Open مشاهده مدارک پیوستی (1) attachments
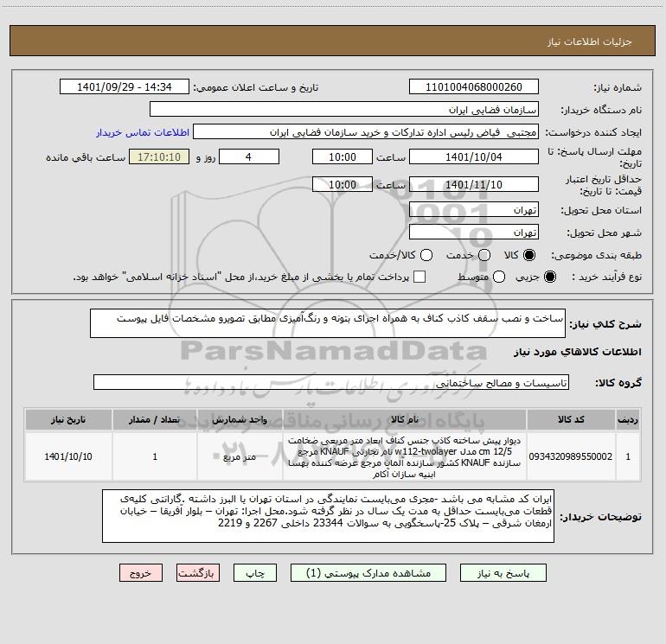The image size is (666, 644). point(368,573)
